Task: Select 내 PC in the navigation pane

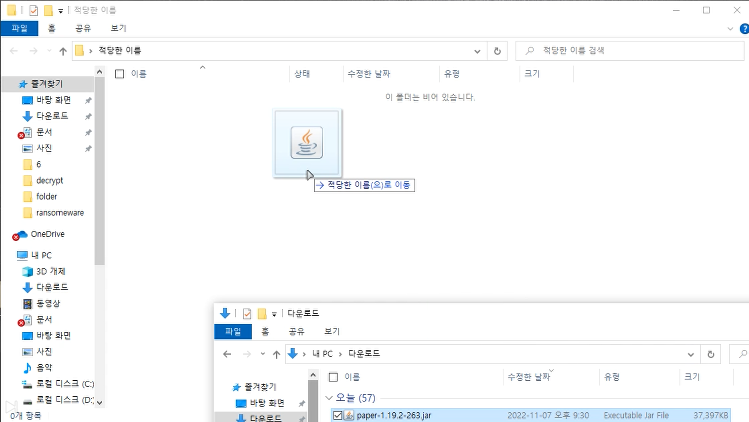Action: click(x=41, y=255)
